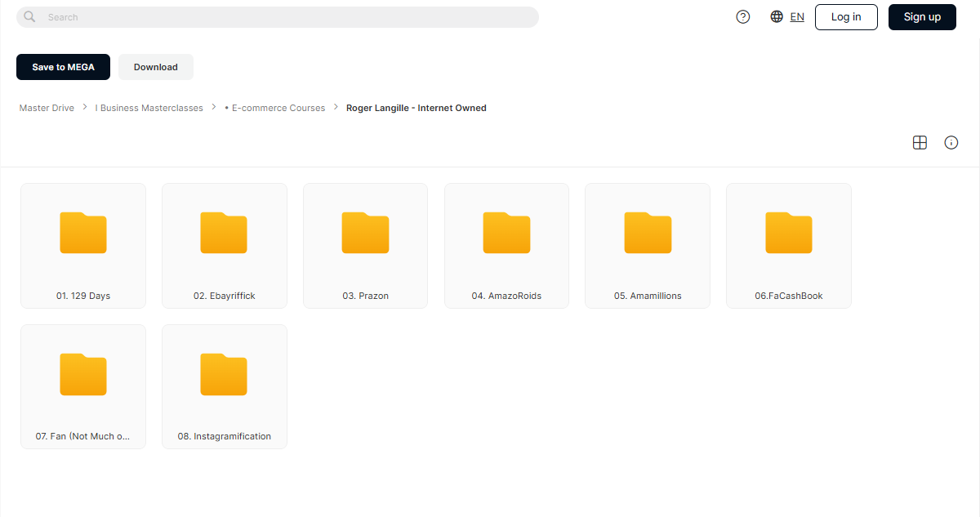Click the 01. 129 Days folder icon
This screenshot has width=980, height=517.
(x=83, y=233)
